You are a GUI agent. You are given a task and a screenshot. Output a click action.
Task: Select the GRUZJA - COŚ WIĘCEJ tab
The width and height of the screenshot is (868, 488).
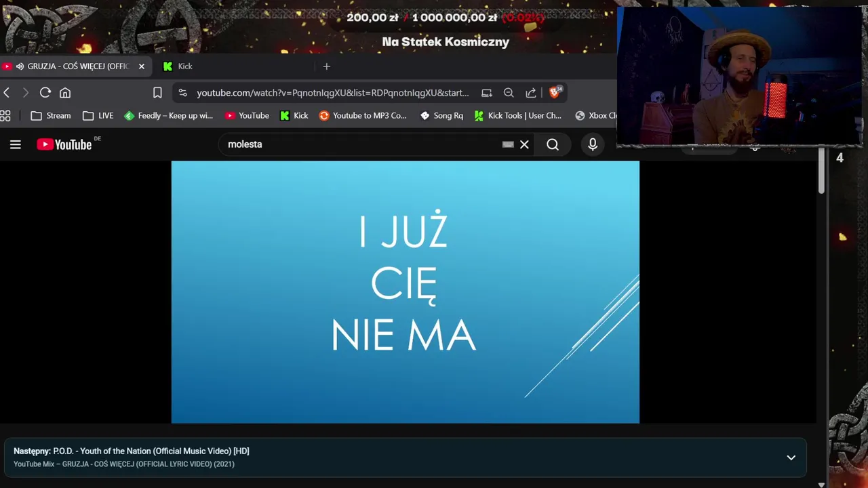75,66
